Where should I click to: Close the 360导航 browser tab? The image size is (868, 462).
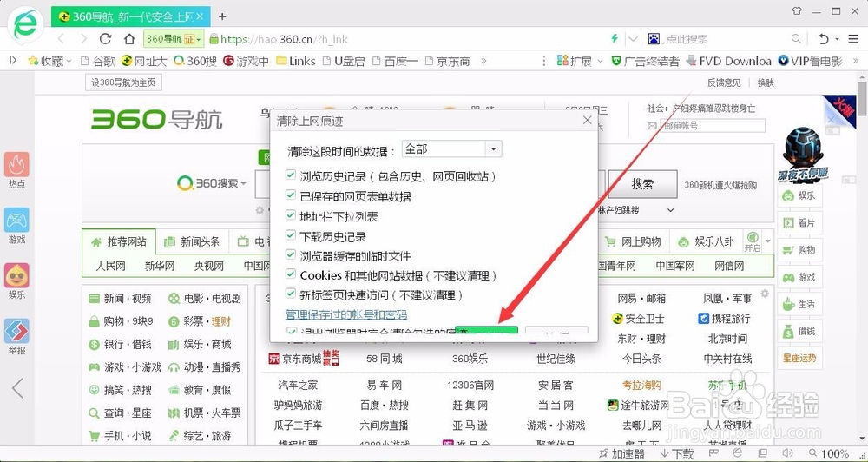(x=200, y=16)
